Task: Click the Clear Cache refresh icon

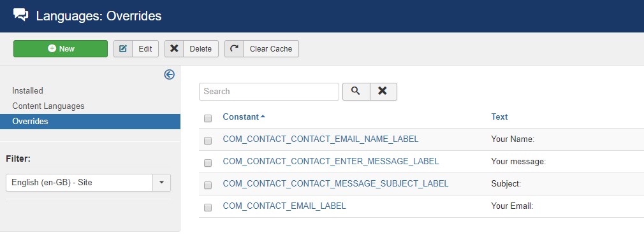Action: tap(234, 48)
